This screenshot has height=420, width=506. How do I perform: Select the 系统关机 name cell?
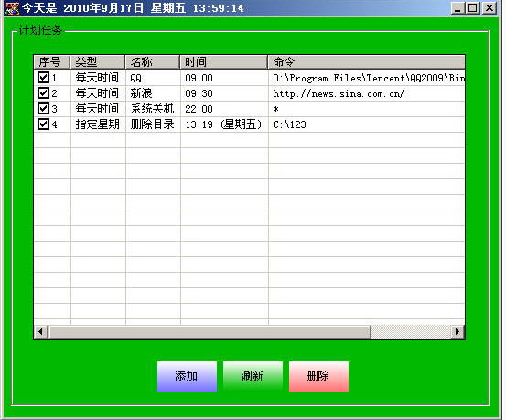click(x=152, y=109)
